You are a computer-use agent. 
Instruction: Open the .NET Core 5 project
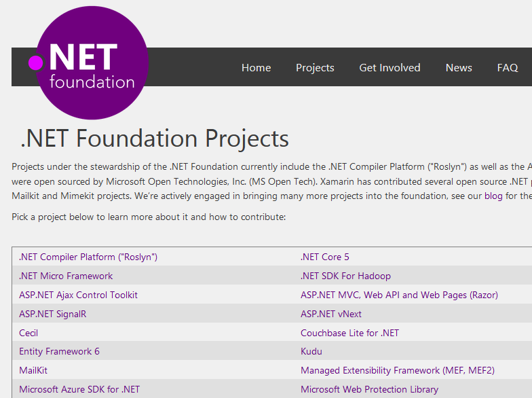coord(324,257)
